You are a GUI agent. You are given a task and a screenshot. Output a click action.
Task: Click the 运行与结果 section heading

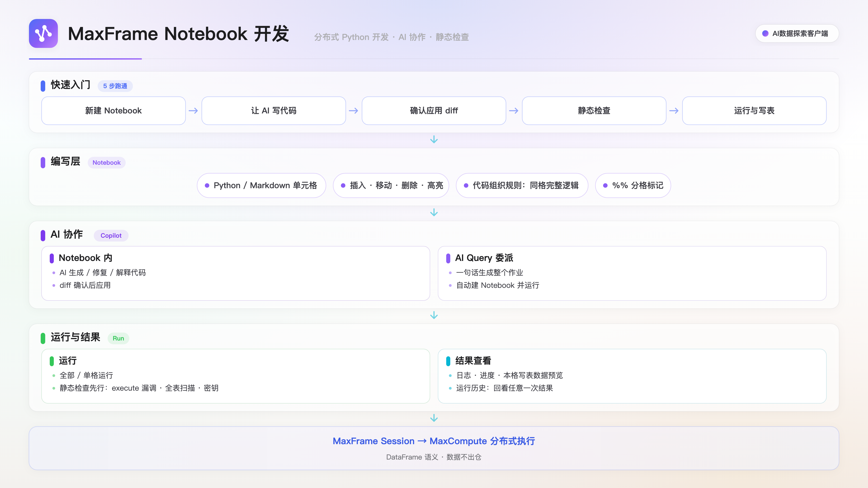point(75,338)
